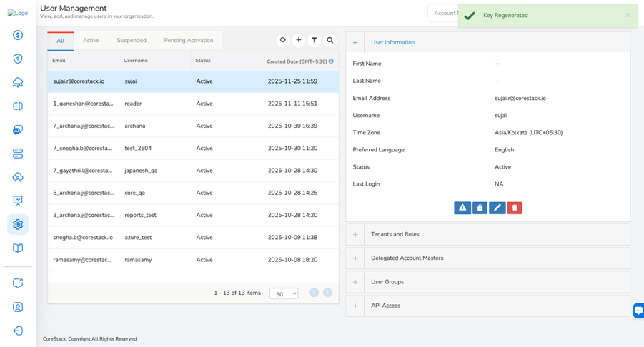Select the ramasamy username row

coord(193,260)
